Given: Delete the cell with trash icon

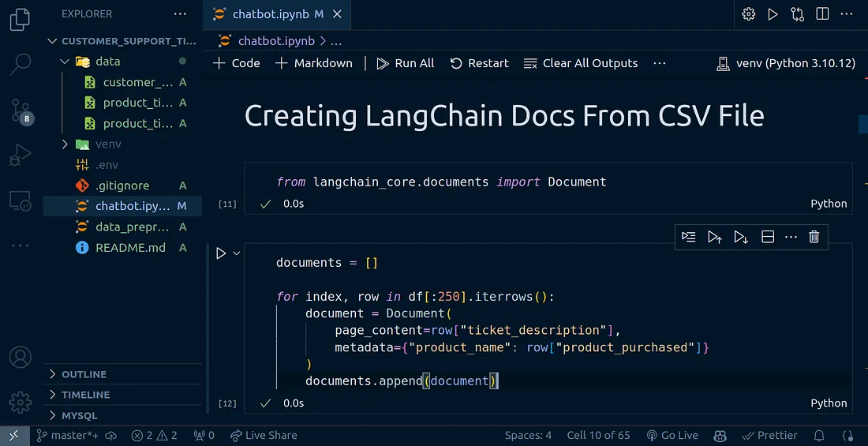Looking at the screenshot, I should pos(814,237).
